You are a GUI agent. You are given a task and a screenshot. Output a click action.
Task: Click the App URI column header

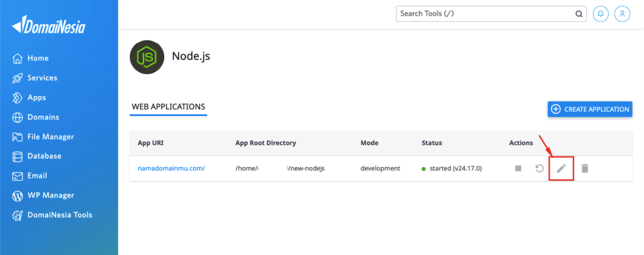(151, 143)
